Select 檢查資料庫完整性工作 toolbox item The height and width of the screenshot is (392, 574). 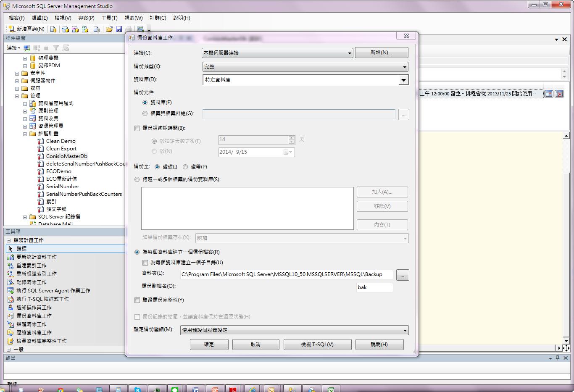tap(41, 341)
